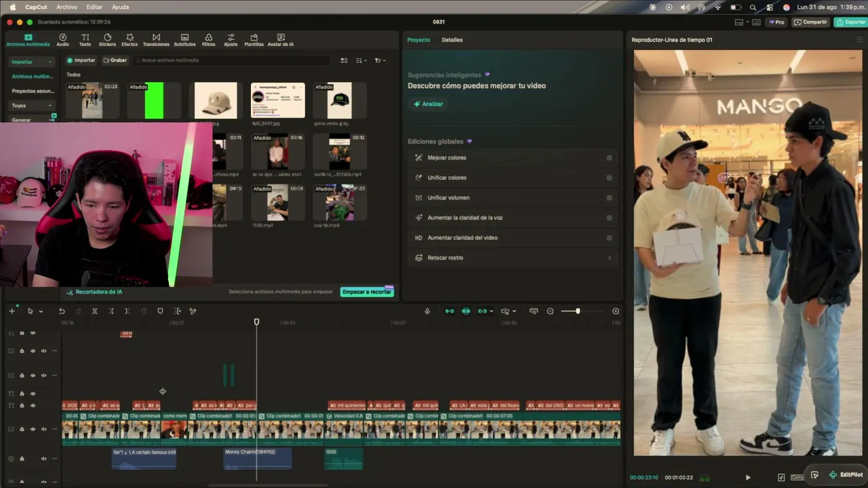
Task: Click the Compartir button
Action: (x=811, y=22)
